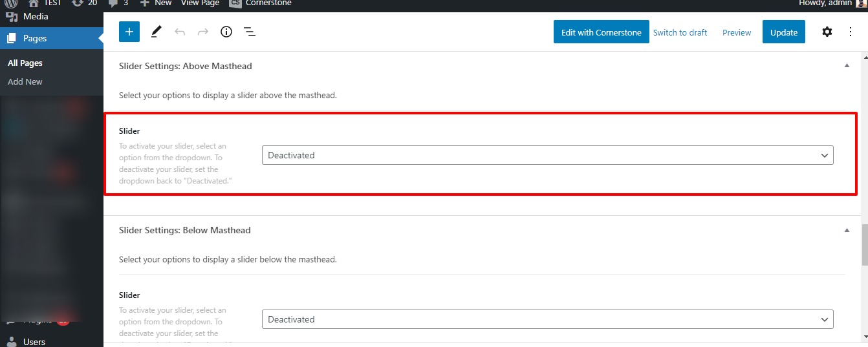Click the Redo arrow icon
This screenshot has height=347, width=868.
[203, 32]
